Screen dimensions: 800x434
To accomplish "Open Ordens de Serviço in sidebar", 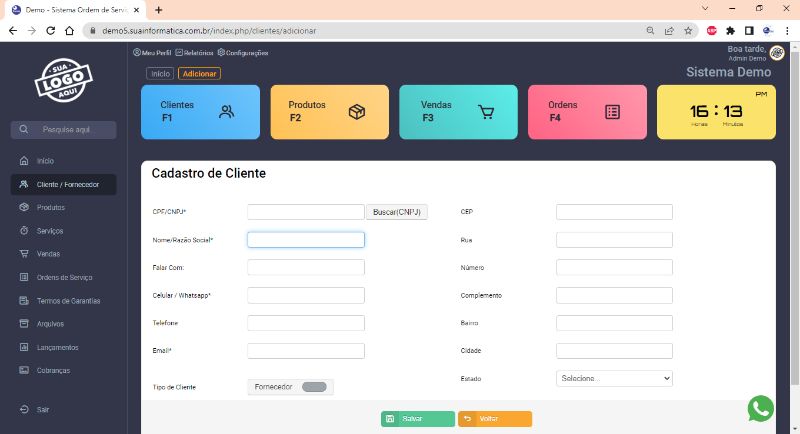I will [x=63, y=277].
